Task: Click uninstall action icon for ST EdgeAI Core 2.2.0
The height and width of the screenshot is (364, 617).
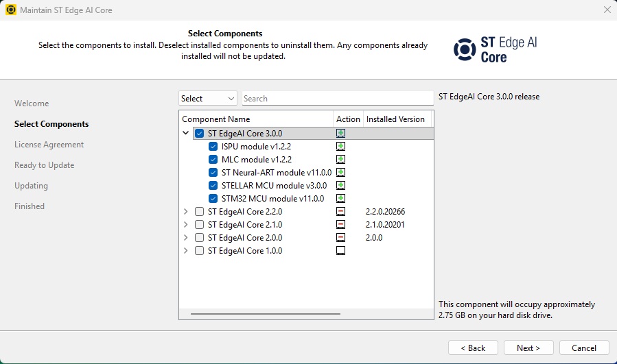Action: 341,212
